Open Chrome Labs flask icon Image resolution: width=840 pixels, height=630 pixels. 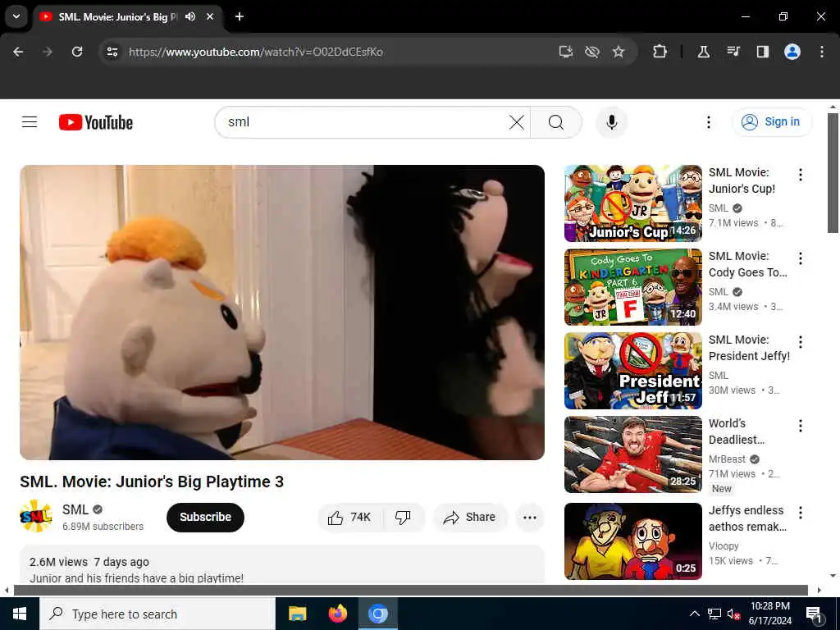703,52
